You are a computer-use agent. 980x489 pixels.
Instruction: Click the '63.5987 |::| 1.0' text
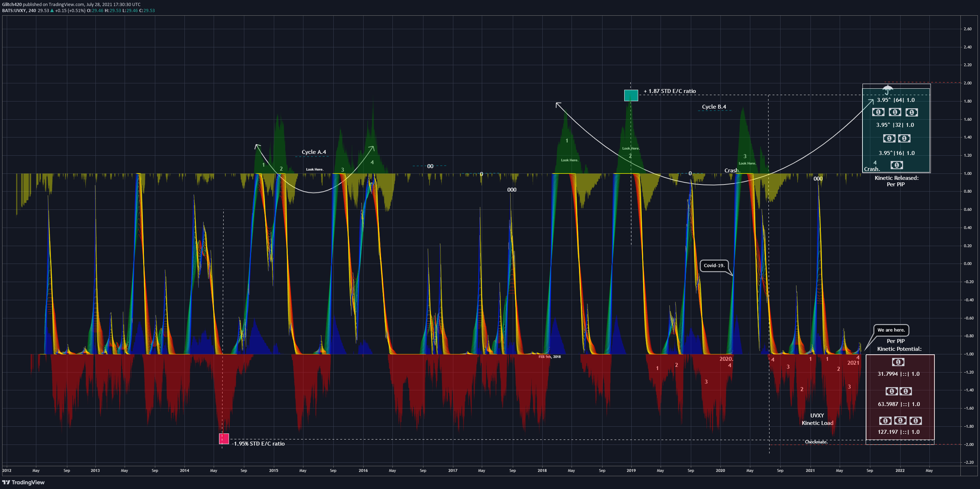899,404
